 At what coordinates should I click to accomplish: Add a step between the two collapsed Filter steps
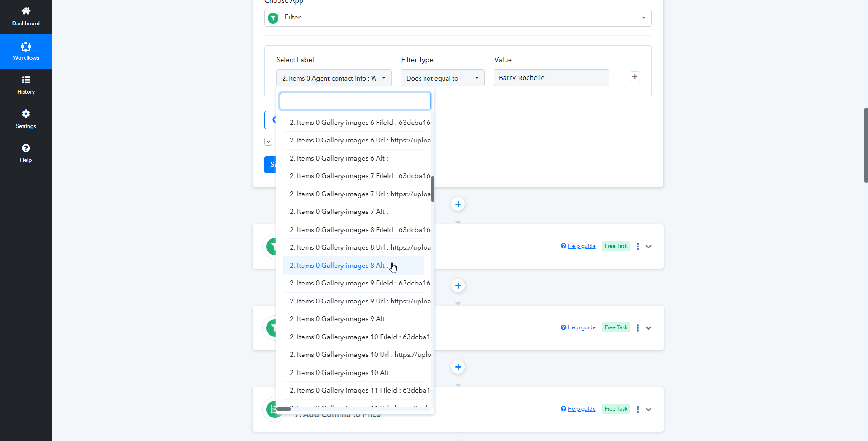click(x=458, y=286)
